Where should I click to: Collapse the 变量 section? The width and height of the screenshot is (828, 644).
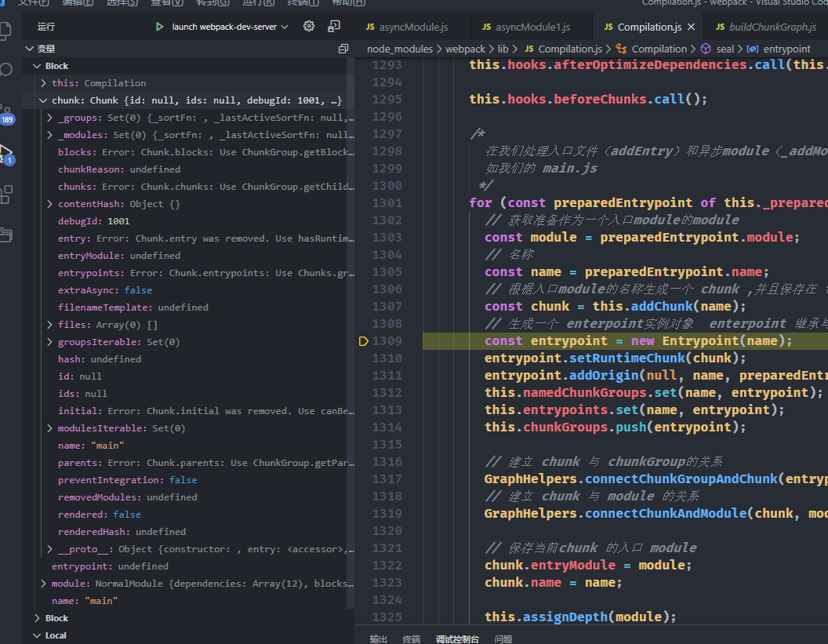point(30,49)
